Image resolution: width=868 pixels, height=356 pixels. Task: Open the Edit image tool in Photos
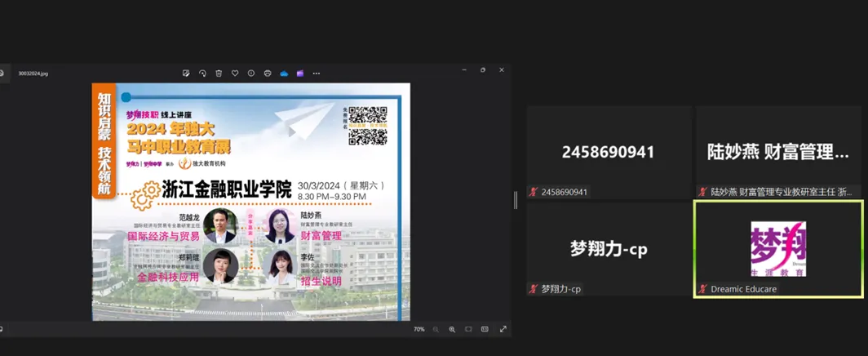[186, 73]
